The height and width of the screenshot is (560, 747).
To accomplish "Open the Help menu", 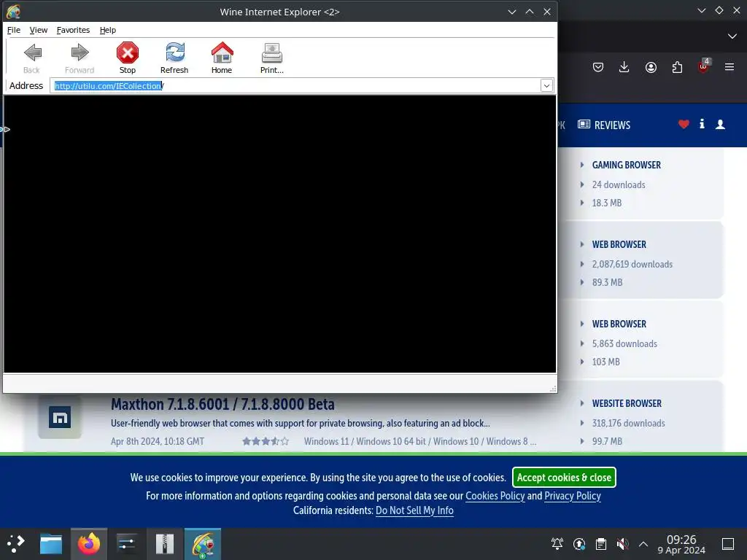I will click(108, 30).
